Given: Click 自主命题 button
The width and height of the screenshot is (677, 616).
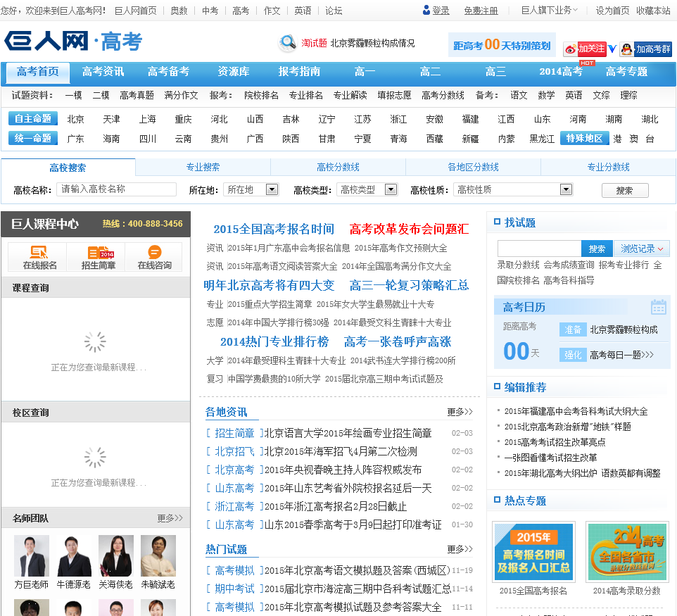Looking at the screenshot, I should [33, 118].
